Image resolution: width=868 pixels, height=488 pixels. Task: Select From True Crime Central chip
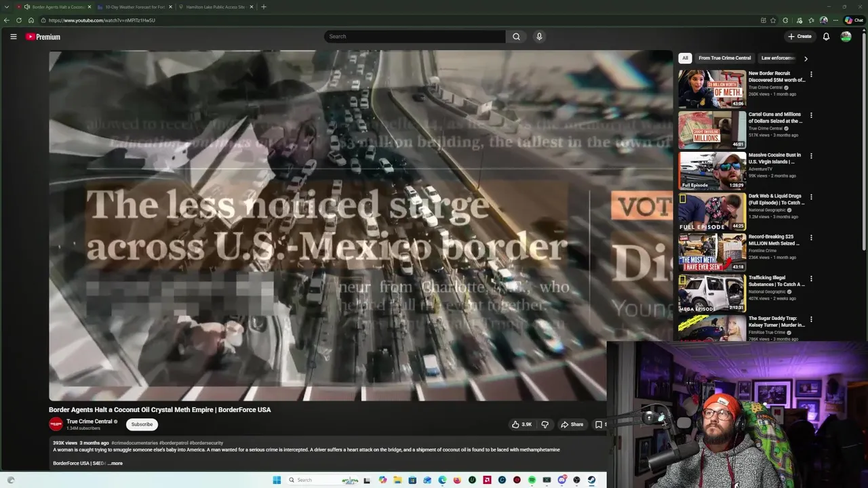pyautogui.click(x=724, y=58)
